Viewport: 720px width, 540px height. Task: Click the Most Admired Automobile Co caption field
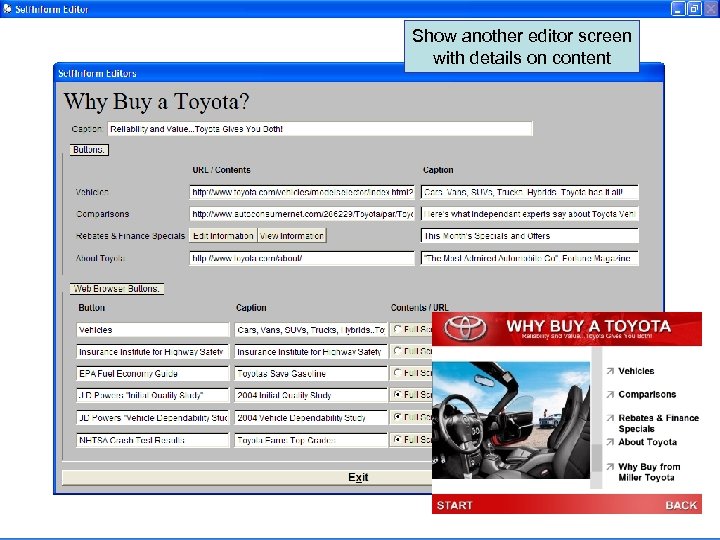click(x=529, y=258)
